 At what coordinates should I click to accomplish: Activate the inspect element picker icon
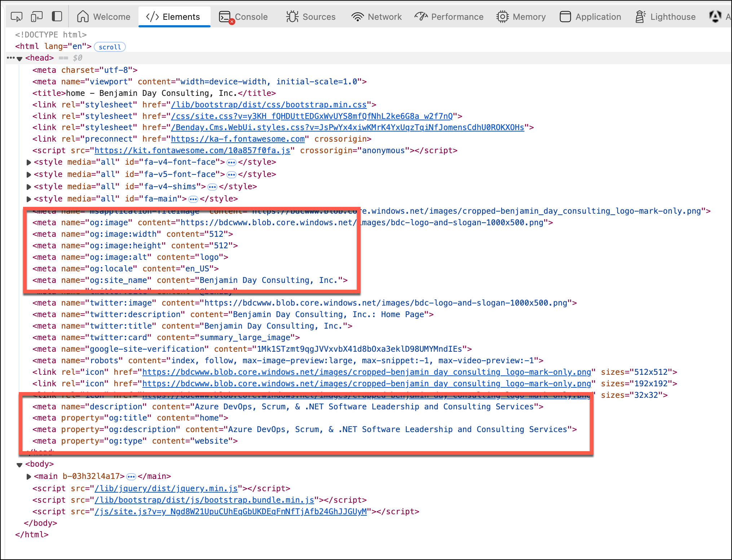17,17
